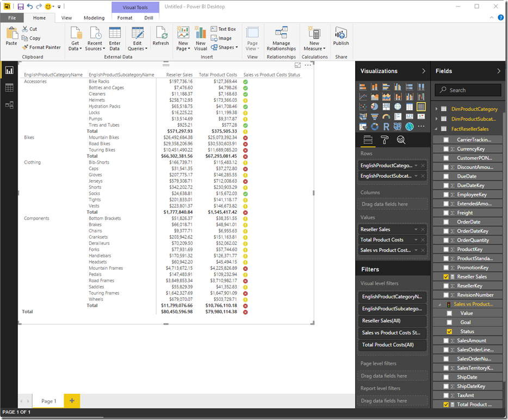This screenshot has height=420, width=508.
Task: Switch to the Modeling ribbon tab
Action: pos(94,18)
